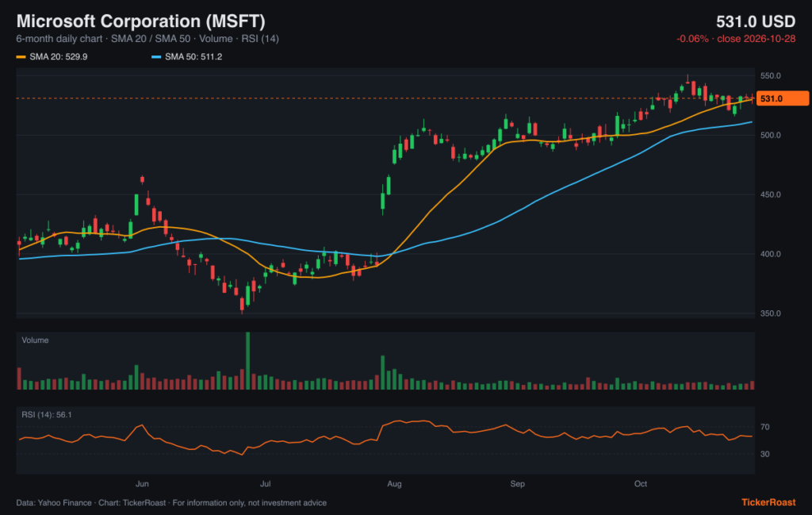This screenshot has height=515, width=812.
Task: Click the Sep month axis label
Action: click(517, 484)
